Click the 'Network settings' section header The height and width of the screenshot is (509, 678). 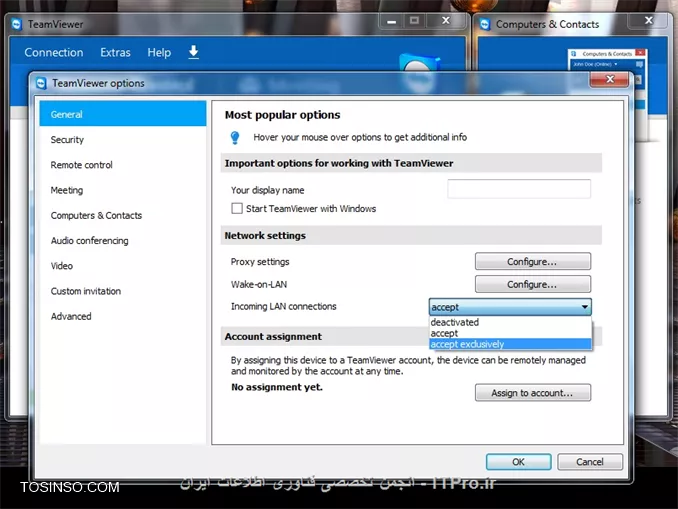[411, 235]
